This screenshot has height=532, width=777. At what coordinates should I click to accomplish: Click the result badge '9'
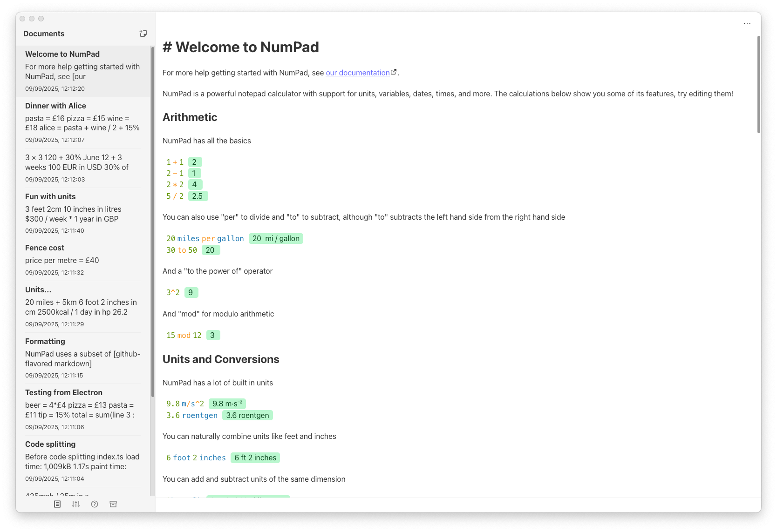point(191,292)
